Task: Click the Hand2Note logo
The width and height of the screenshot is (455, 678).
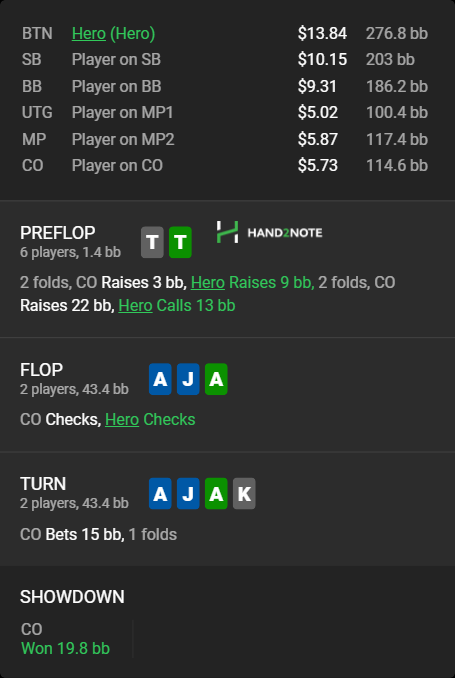Action: pyautogui.click(x=269, y=232)
